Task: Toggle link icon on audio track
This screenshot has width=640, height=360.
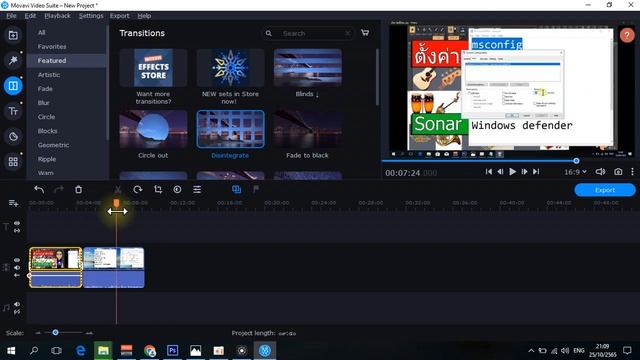Action: coord(17,312)
